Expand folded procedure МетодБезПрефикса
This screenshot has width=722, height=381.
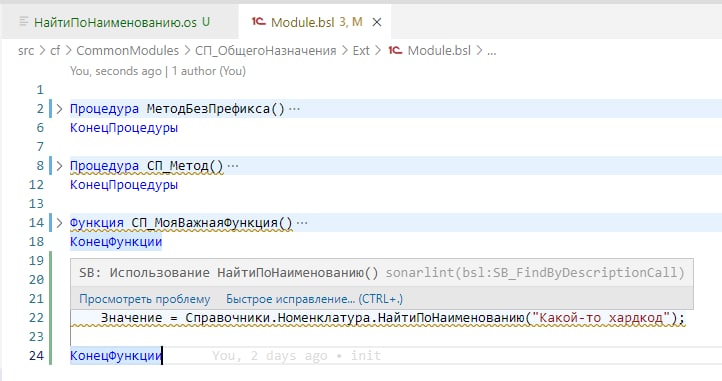pos(59,109)
